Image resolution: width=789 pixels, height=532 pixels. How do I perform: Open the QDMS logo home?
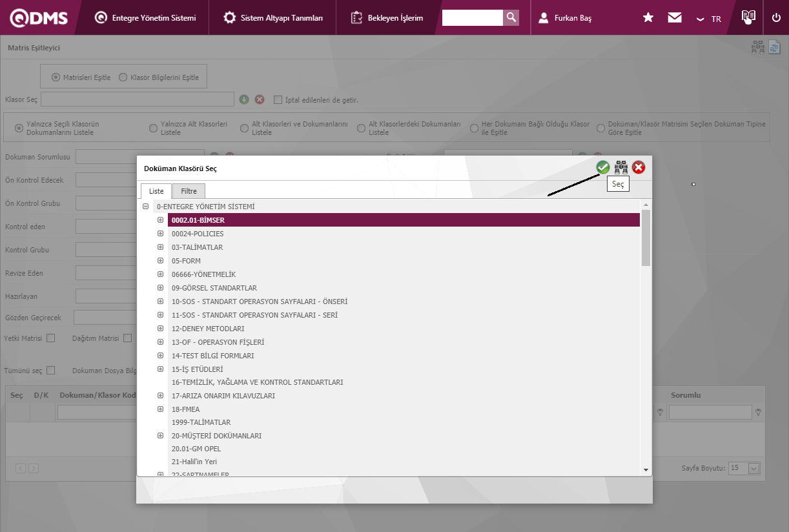[39, 18]
